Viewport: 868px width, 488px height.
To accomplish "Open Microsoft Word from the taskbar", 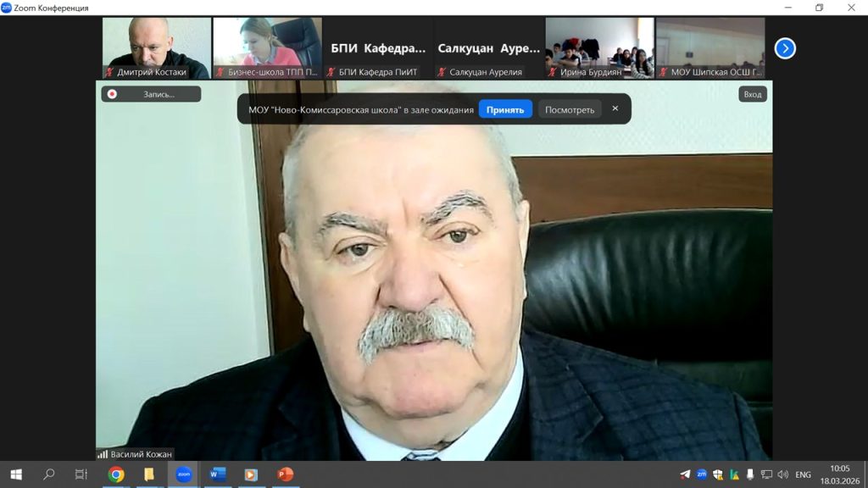I will [x=217, y=474].
